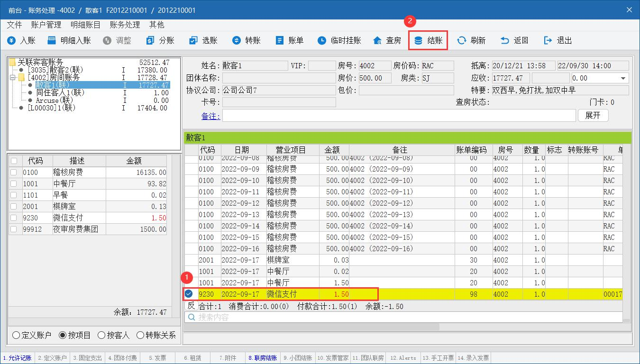Screen dimensions: 640x364
Task: Uncheck the selected 微信支付 row checkmark
Action: (x=189, y=294)
